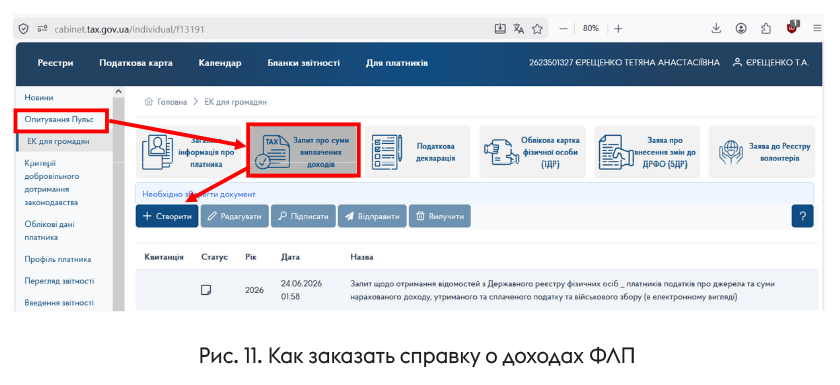Click the Редагувати button
This screenshot has height=385, width=840.
point(235,216)
